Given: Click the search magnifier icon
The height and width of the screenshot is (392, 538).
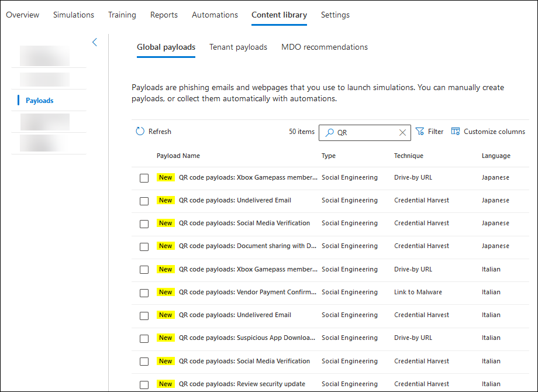Looking at the screenshot, I should 329,133.
